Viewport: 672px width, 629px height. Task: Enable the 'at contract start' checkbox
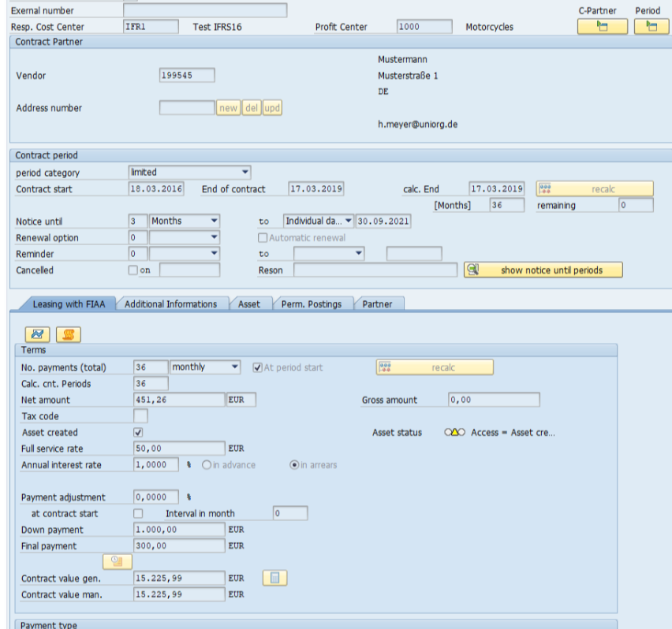coord(139,513)
